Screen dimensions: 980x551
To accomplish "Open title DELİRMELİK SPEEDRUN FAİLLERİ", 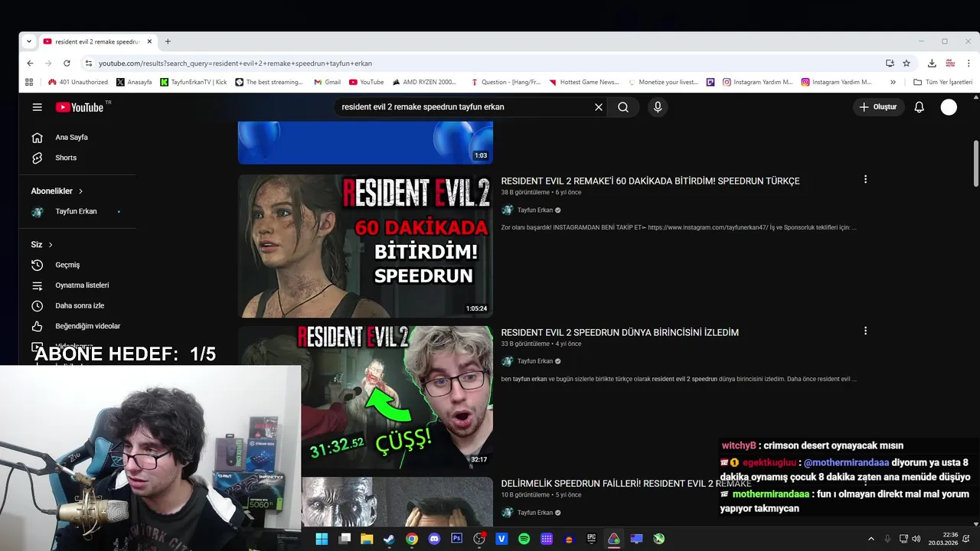I will (x=626, y=484).
